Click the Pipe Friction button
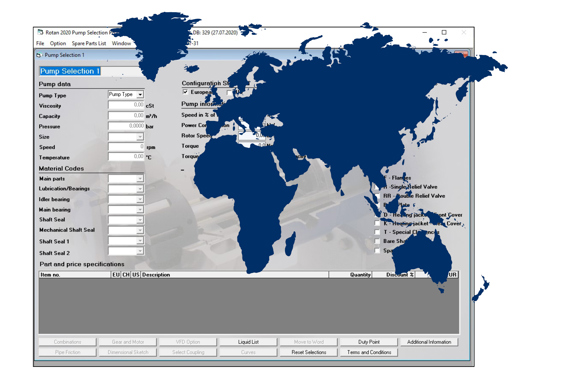Viewport: 570px width, 371px height. coord(68,352)
